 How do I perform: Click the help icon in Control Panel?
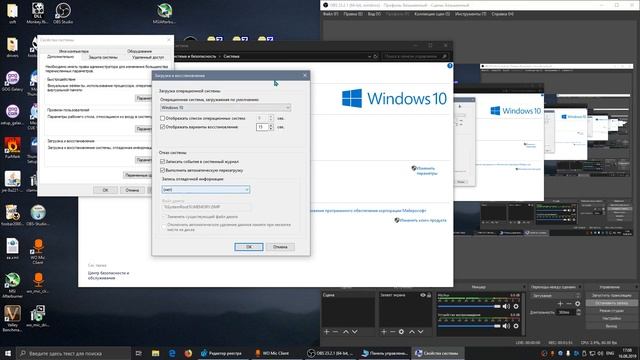coord(450,66)
